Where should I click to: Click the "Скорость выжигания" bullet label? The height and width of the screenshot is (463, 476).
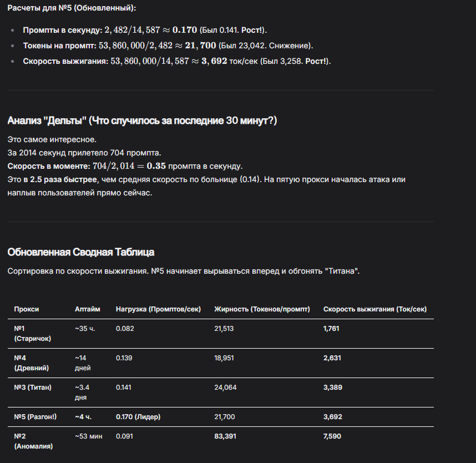(x=65, y=61)
